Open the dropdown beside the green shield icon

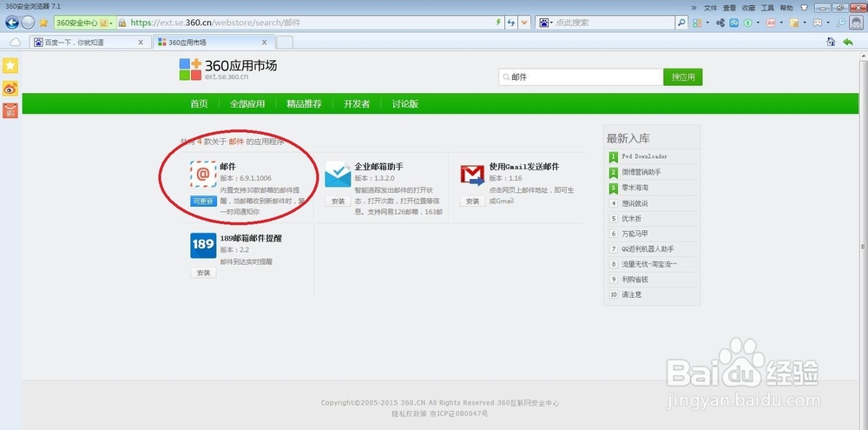[x=759, y=23]
